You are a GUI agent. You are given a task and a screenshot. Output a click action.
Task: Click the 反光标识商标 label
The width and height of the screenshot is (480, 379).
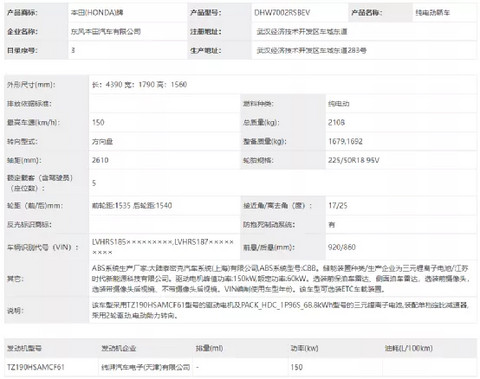tap(29, 225)
